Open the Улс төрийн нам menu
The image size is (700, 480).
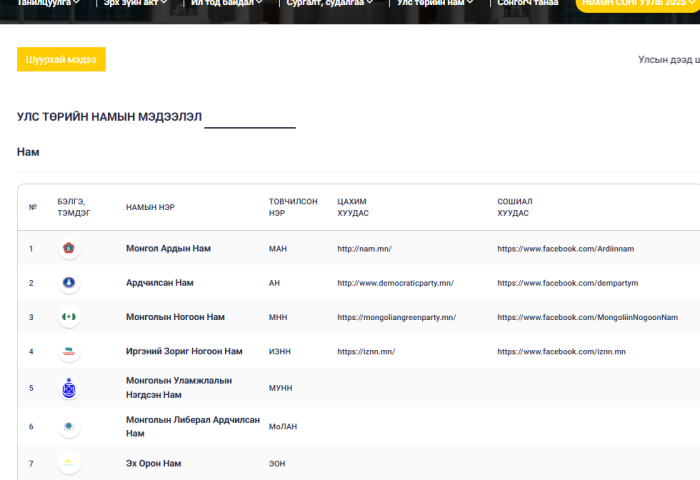(x=435, y=3)
